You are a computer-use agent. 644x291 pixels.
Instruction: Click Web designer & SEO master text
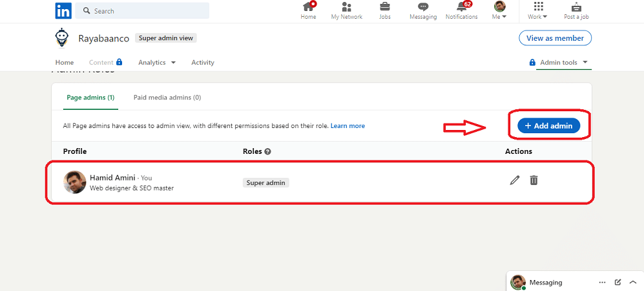pyautogui.click(x=131, y=188)
